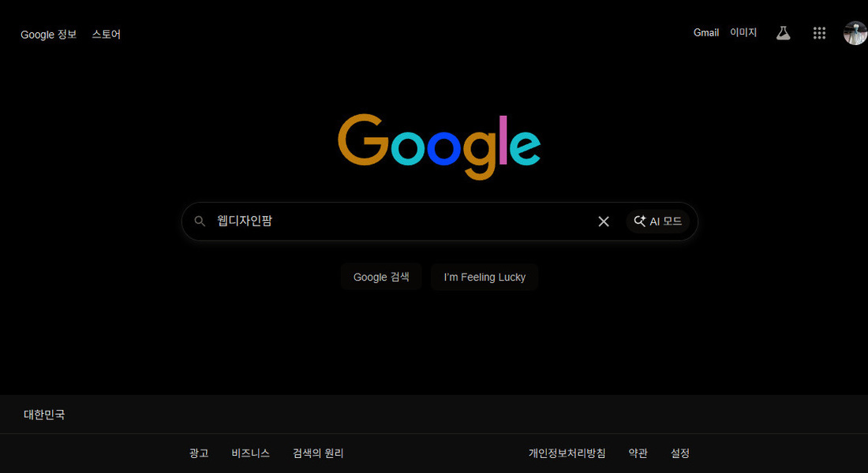Open 설정 footer menu
This screenshot has width=868, height=473.
click(679, 453)
